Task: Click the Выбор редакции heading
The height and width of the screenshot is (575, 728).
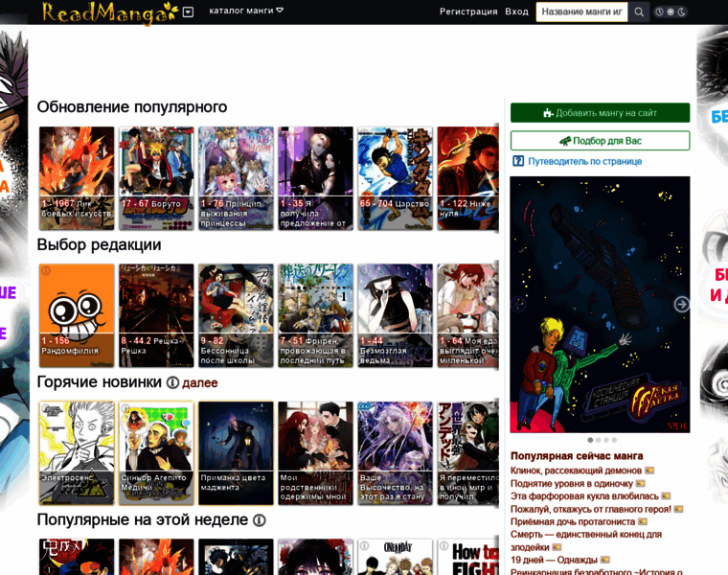Action: click(99, 244)
